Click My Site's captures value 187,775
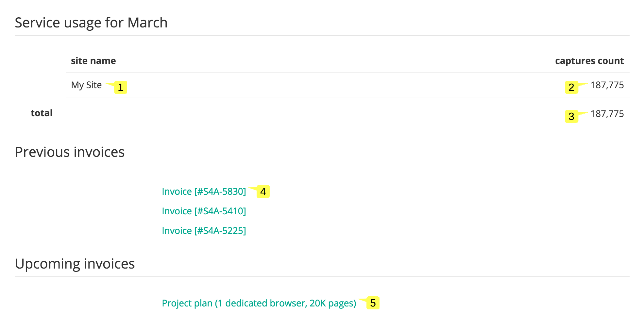The width and height of the screenshot is (644, 329). (607, 85)
